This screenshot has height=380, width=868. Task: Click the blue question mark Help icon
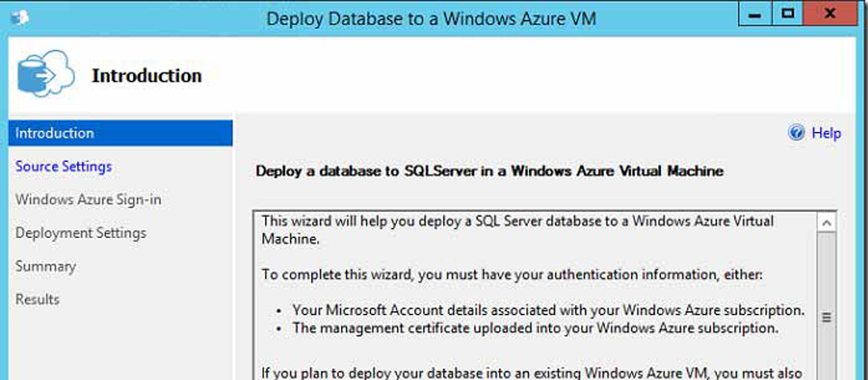[x=797, y=133]
